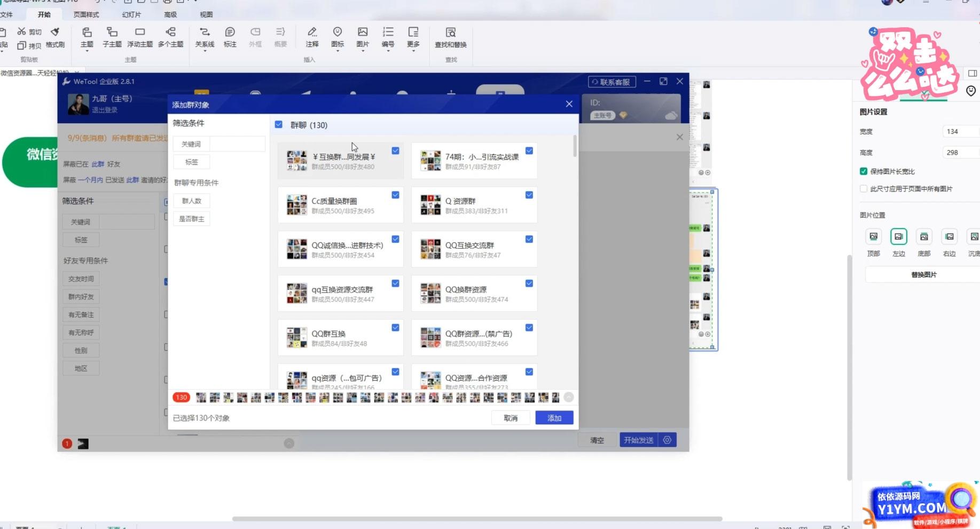This screenshot has width=980, height=529.
Task: Click the 外框 boundary icon
Action: click(255, 32)
